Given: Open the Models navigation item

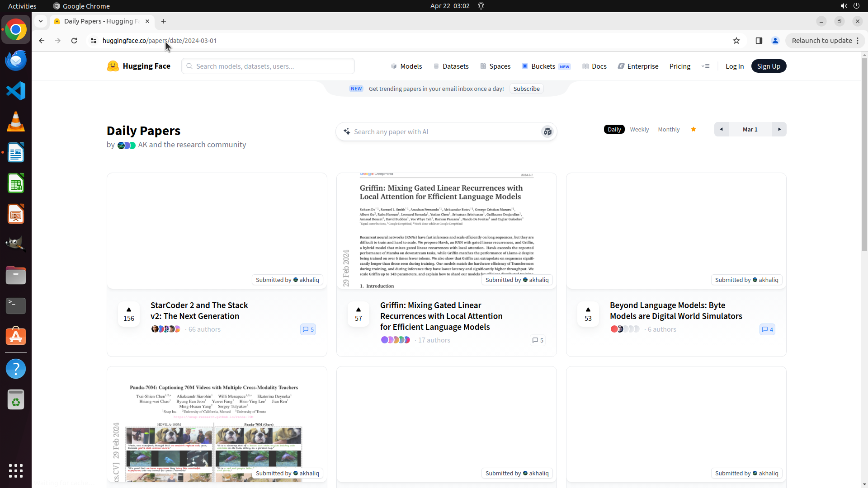Looking at the screenshot, I should pyautogui.click(x=406, y=66).
